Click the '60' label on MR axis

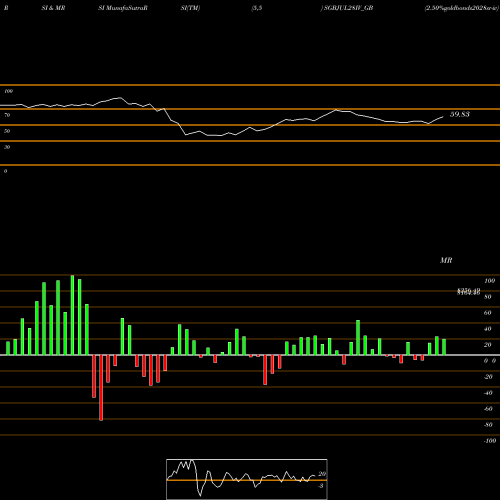(x=488, y=313)
